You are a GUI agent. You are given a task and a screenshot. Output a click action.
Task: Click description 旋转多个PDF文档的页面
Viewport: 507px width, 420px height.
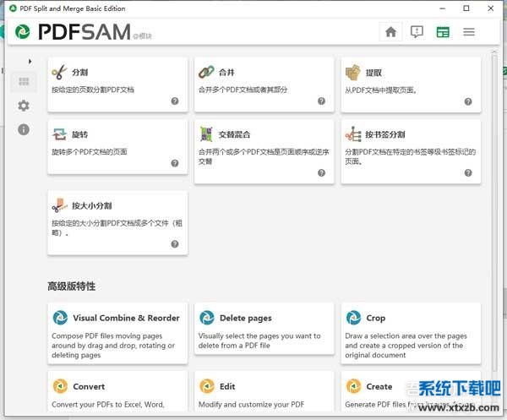(x=90, y=151)
